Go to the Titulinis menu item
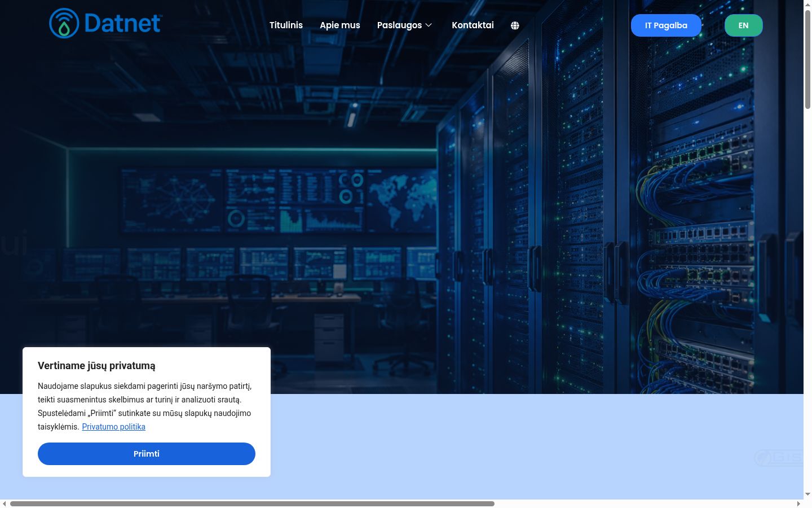The image size is (812, 508). (286, 25)
